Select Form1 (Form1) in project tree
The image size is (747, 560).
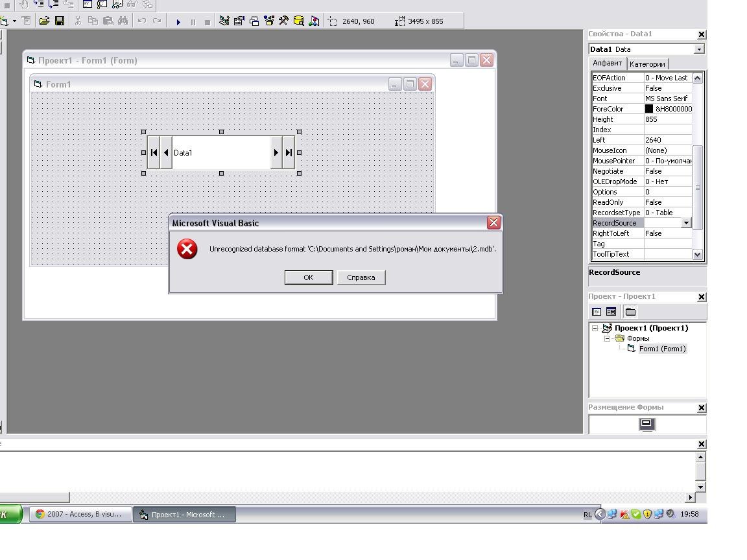point(662,349)
